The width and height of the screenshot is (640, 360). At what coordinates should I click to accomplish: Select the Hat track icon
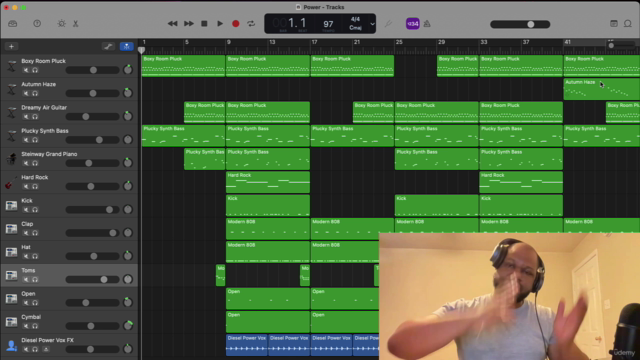[x=11, y=251]
